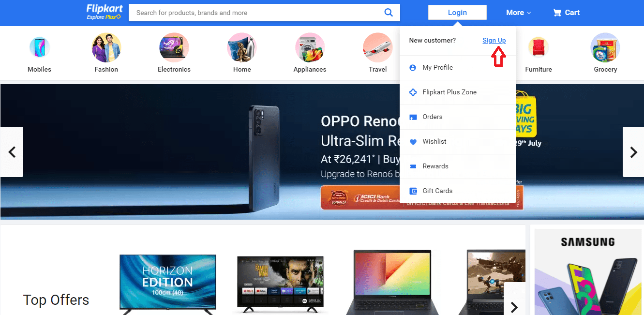The width and height of the screenshot is (644, 315).
Task: Expand the More dropdown
Action: pyautogui.click(x=518, y=13)
